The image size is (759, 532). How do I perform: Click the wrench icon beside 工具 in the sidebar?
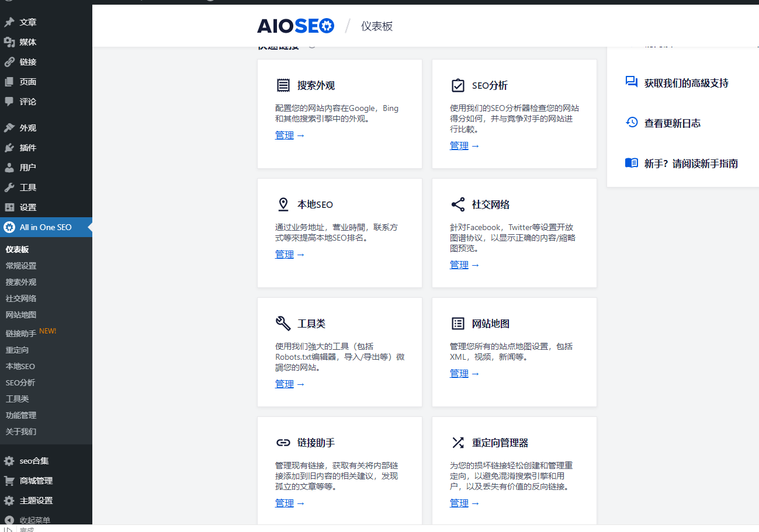pyautogui.click(x=9, y=187)
